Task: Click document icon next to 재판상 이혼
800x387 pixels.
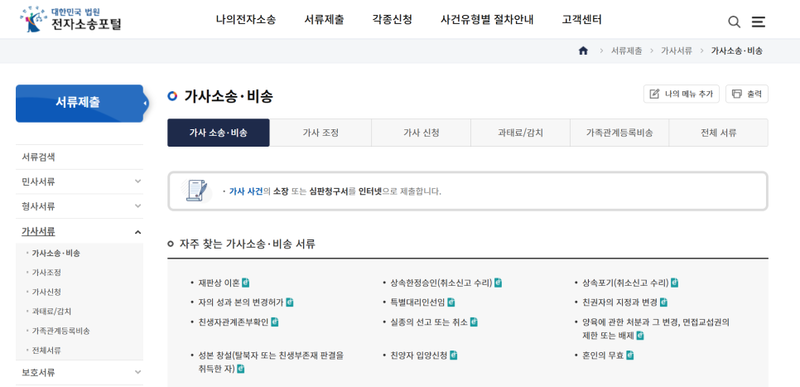Action: coord(245,282)
